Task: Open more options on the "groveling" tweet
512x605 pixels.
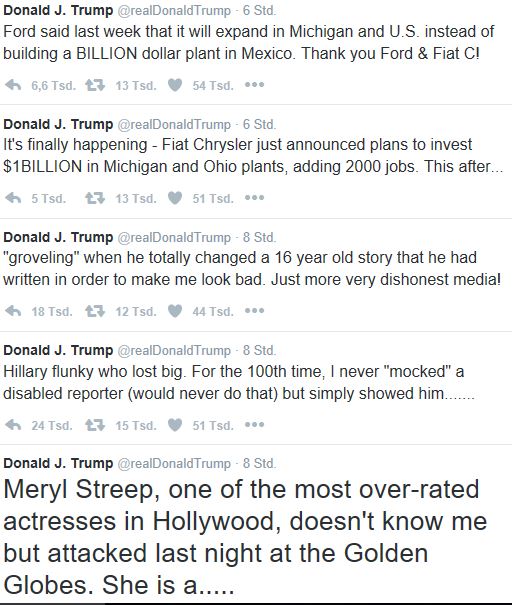Action: (x=255, y=311)
